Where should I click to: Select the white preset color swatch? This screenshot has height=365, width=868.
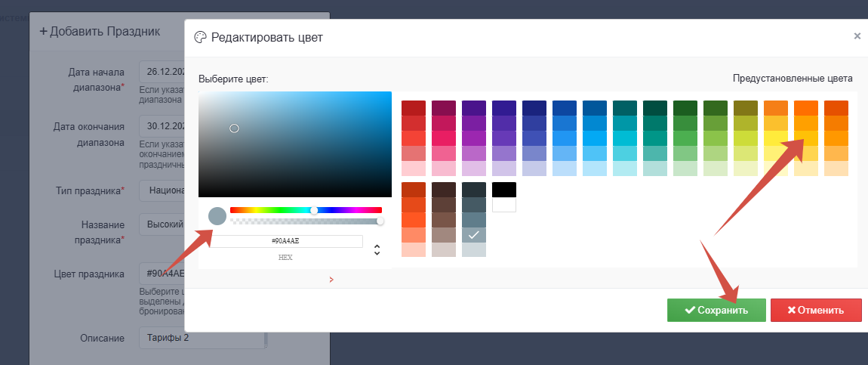503,205
